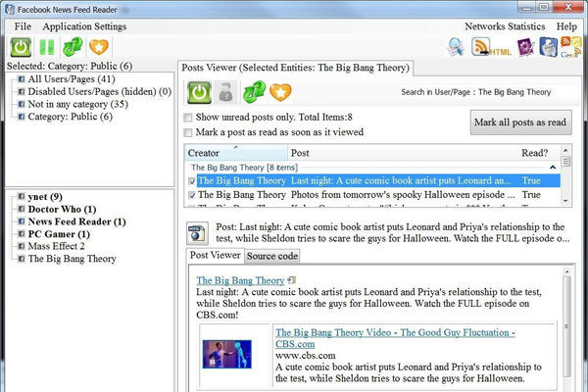Collapse The Big Bang Theory [8 items] group
Viewport: 588px width, 392px height.
(553, 168)
